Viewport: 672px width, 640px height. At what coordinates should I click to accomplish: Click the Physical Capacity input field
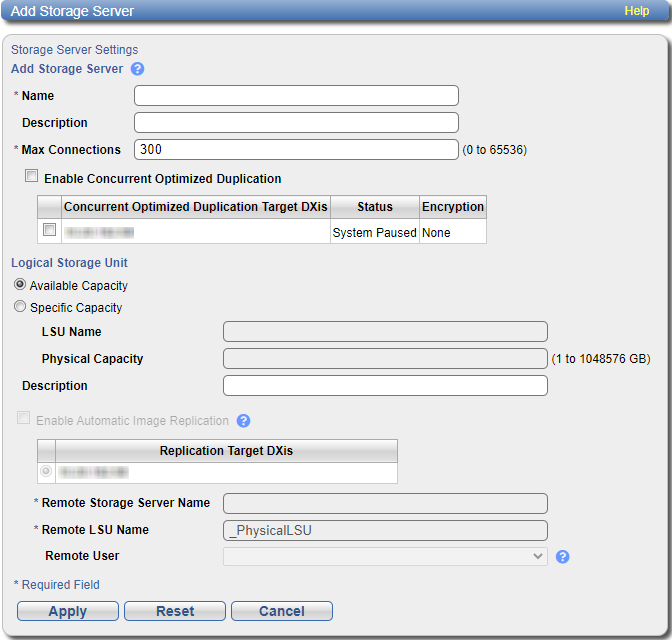385,359
